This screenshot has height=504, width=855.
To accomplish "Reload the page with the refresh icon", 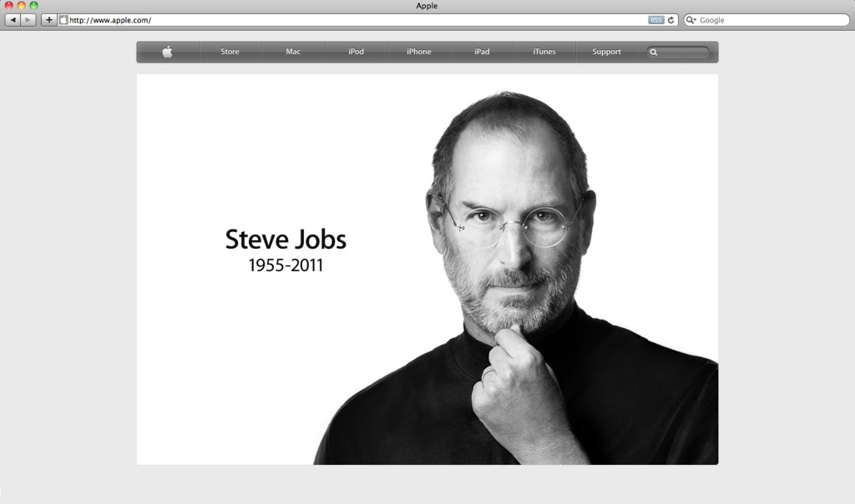I will (670, 20).
